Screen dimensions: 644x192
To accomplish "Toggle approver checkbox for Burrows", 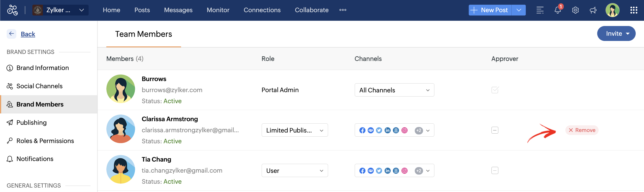I will [495, 90].
